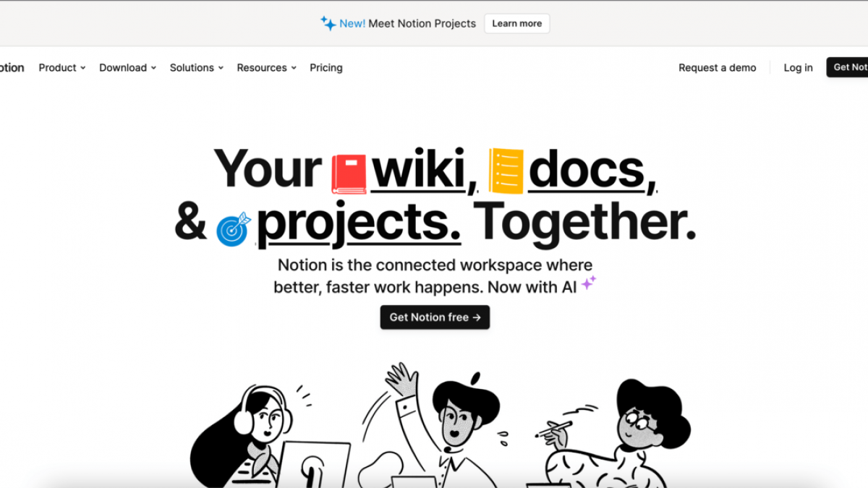Expand the Product dropdown menu

[x=62, y=68]
